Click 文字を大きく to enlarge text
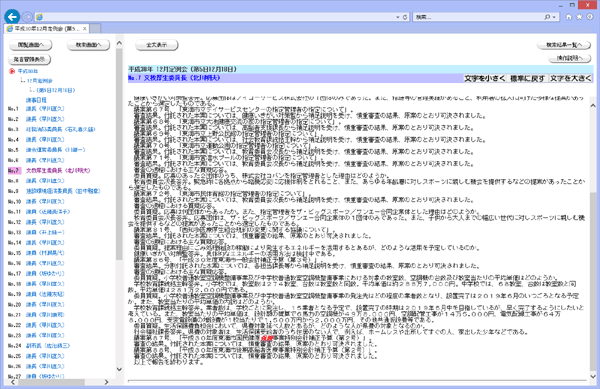 click(571, 78)
